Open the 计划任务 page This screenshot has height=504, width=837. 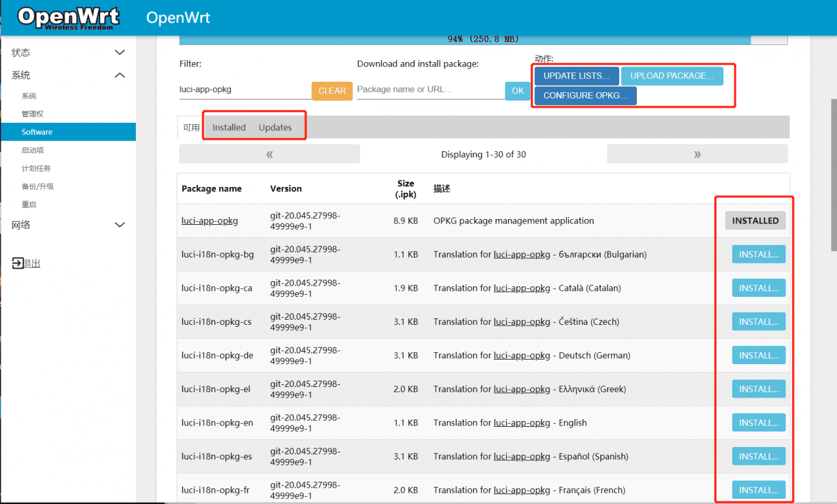(x=38, y=168)
